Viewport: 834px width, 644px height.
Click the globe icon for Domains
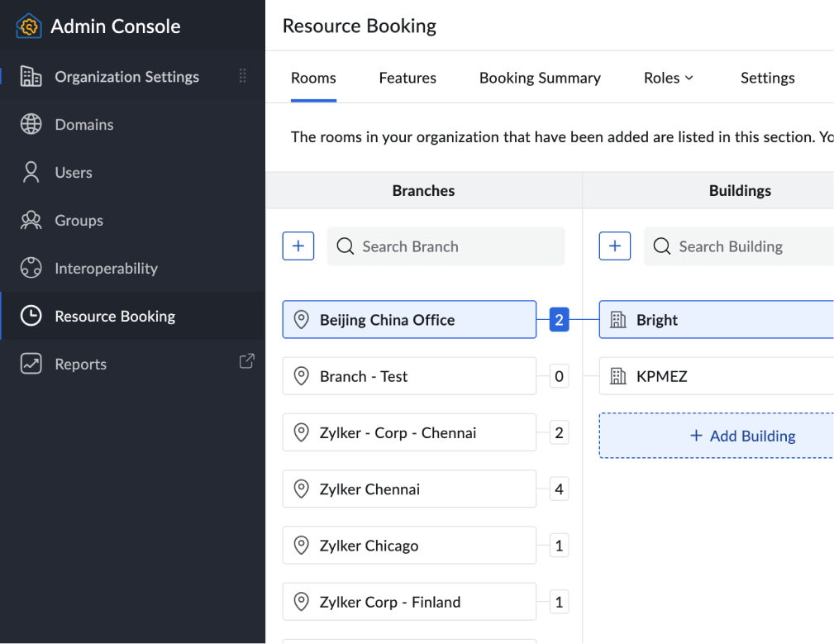[31, 125]
